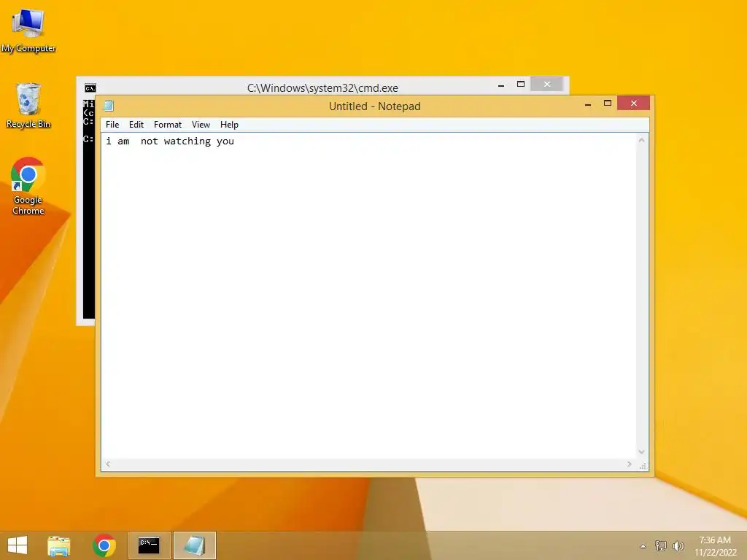This screenshot has width=747, height=560.
Task: Open the Windows Start button
Action: pyautogui.click(x=18, y=545)
